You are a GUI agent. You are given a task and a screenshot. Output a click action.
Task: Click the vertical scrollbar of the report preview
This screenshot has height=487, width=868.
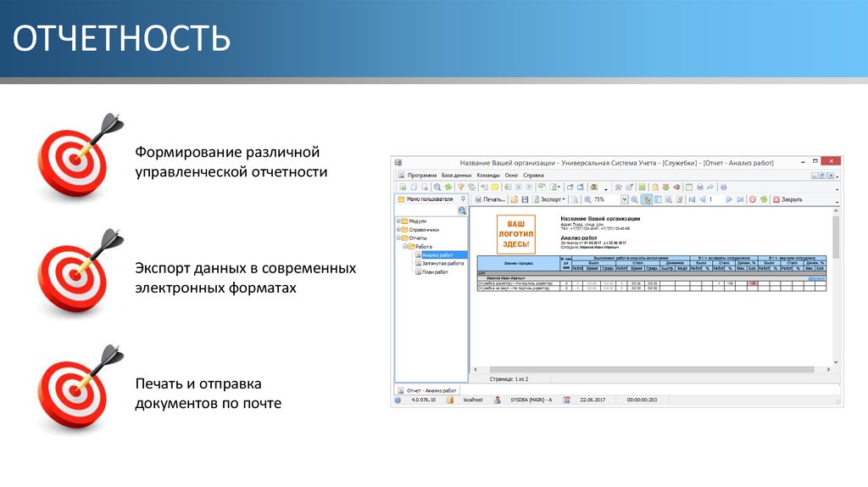coord(836,287)
